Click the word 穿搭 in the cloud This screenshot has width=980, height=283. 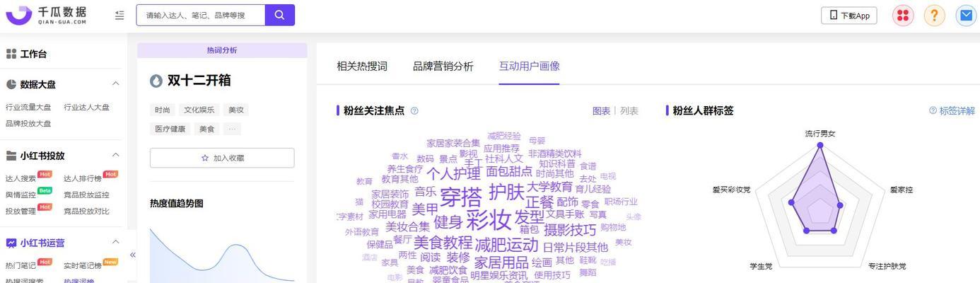[x=461, y=197]
